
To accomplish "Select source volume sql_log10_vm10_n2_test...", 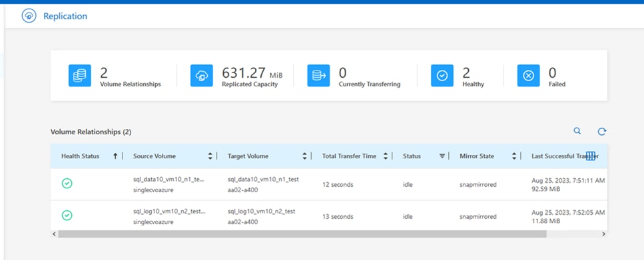I will click(x=169, y=211).
